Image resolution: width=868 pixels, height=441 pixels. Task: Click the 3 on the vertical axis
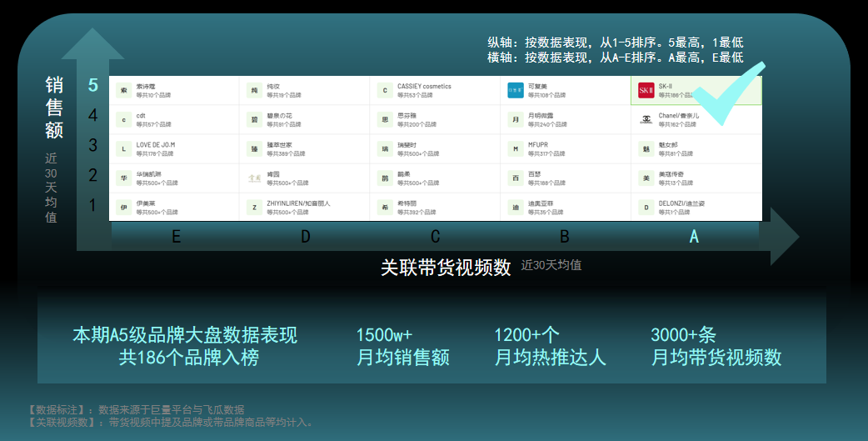93,145
